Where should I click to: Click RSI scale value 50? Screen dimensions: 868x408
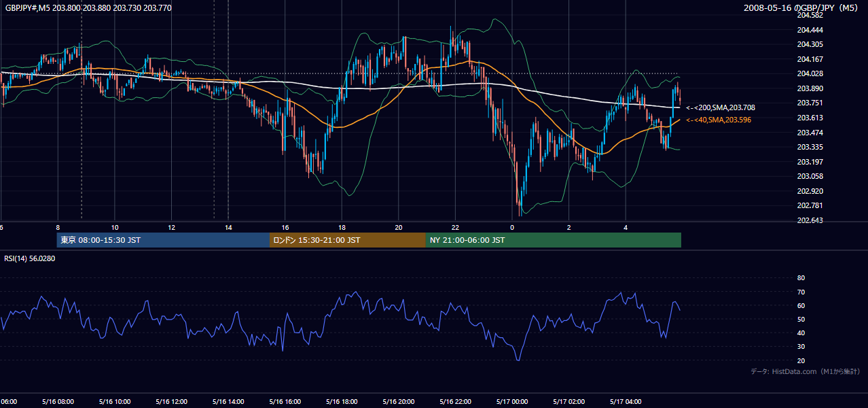pos(801,319)
